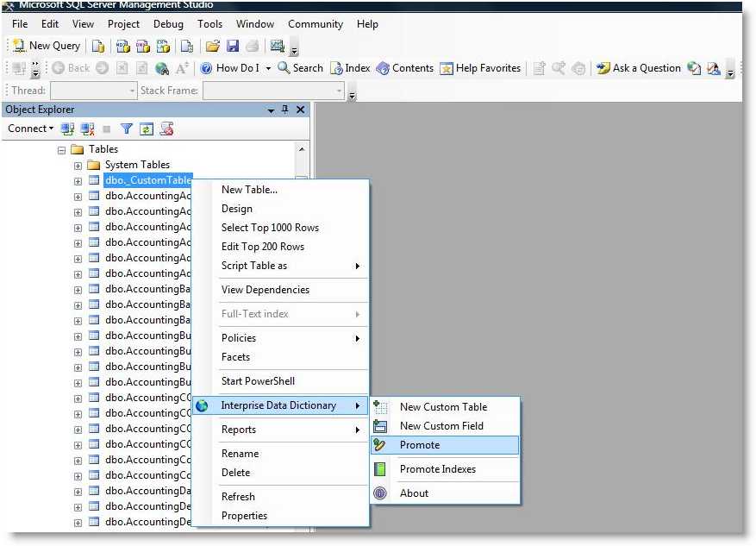
Task: Click the Disconnect icon in Object Explorer
Action: [88, 129]
